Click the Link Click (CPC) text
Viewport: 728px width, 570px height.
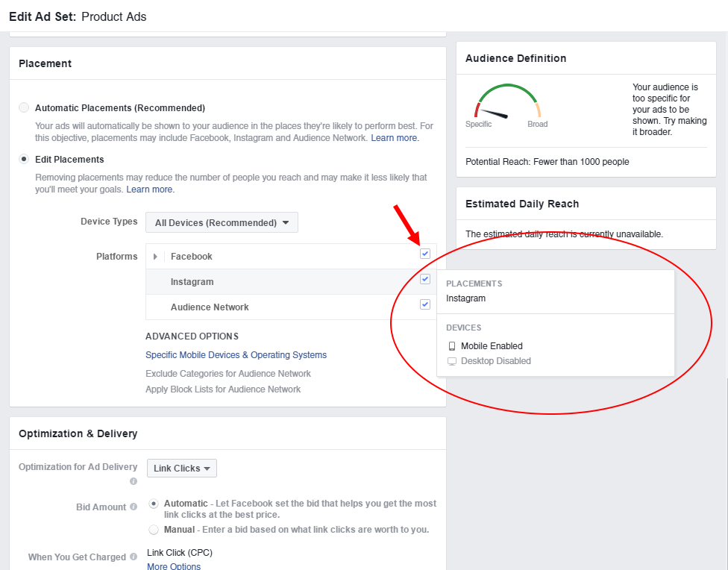tap(180, 552)
